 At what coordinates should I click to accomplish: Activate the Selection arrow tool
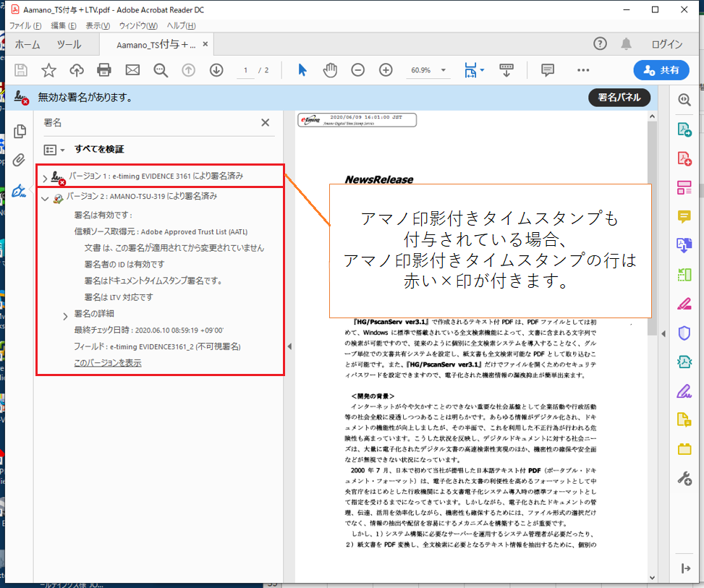(x=302, y=70)
